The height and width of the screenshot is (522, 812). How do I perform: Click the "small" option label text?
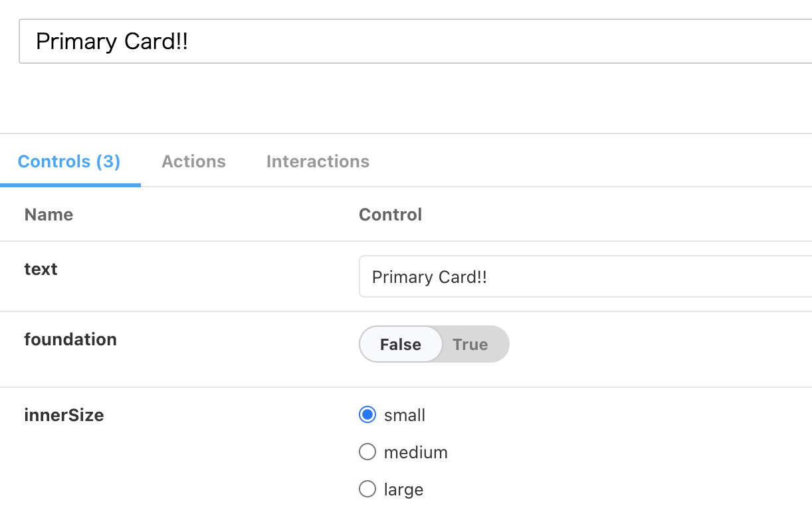click(405, 415)
